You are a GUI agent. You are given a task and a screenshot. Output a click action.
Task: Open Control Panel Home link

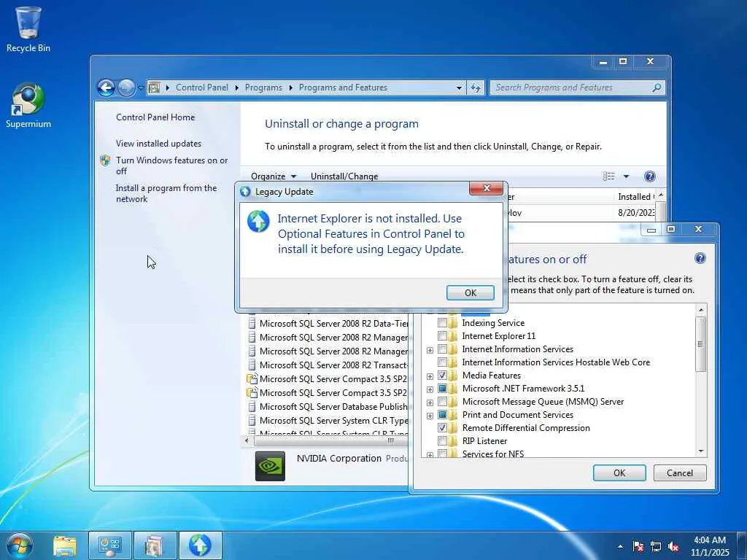coord(155,117)
